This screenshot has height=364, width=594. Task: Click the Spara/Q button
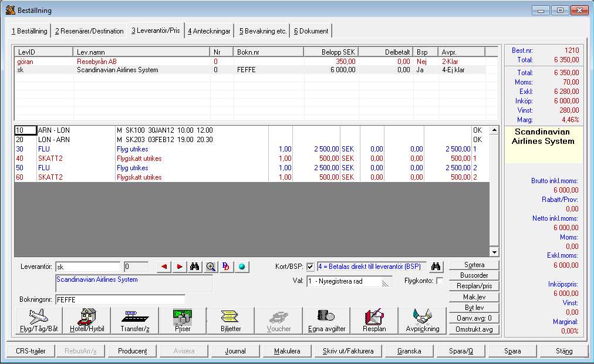pos(461,351)
